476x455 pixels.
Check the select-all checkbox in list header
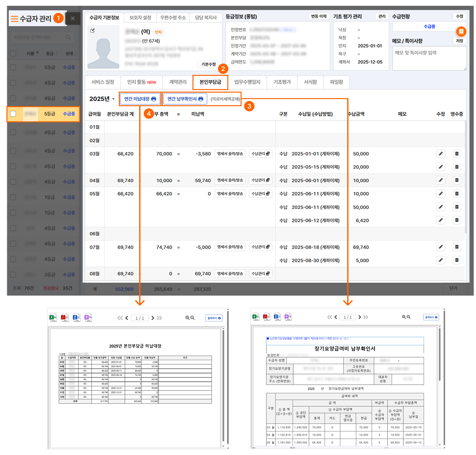(x=13, y=54)
